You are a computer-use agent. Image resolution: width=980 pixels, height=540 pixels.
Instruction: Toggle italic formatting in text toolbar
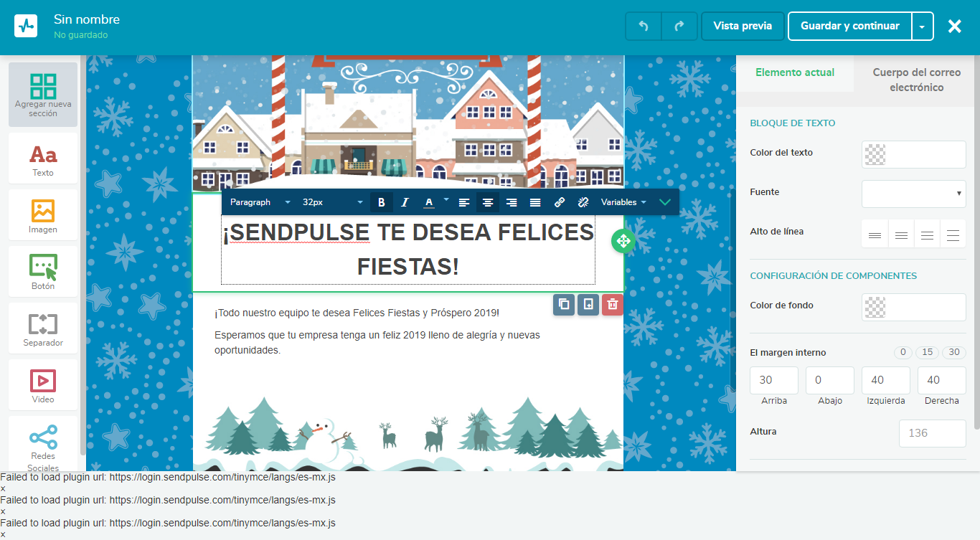click(x=405, y=202)
